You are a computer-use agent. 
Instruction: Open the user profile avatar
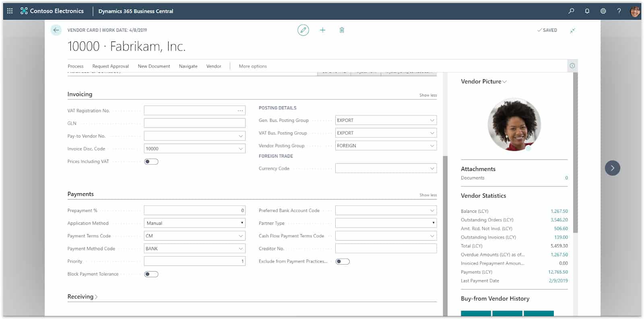(635, 11)
